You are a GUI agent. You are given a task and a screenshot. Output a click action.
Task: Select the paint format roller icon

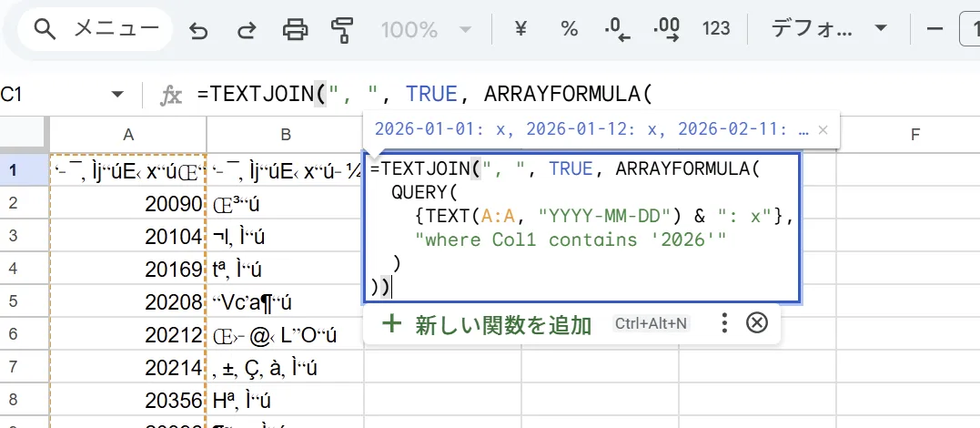coord(342,30)
